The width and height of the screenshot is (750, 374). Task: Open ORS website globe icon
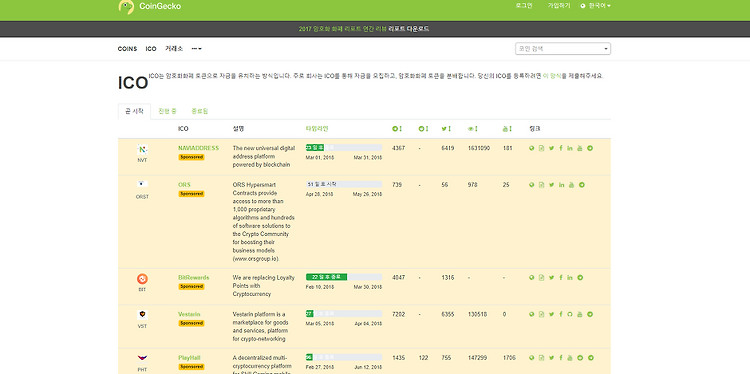(x=531, y=185)
